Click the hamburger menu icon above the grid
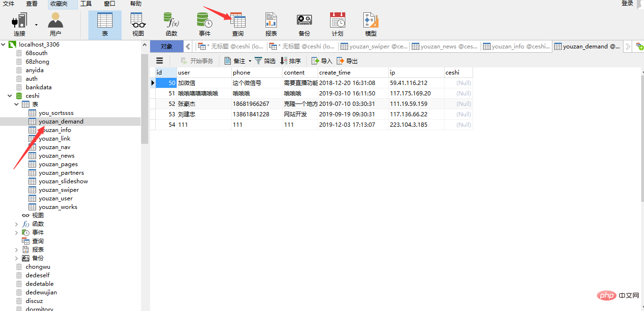Image resolution: width=644 pixels, height=311 pixels. tap(160, 61)
